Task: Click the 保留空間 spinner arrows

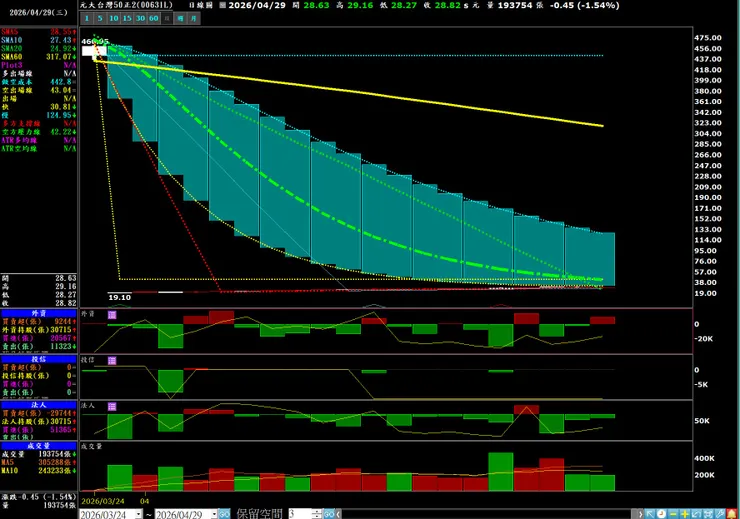Action: click(x=317, y=514)
